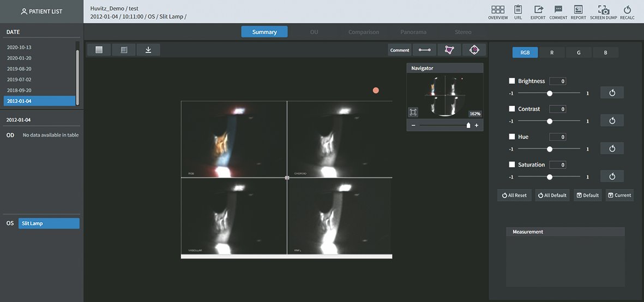Image resolution: width=644 pixels, height=302 pixels.
Task: Enable the Brightness checkbox
Action: coord(512,81)
